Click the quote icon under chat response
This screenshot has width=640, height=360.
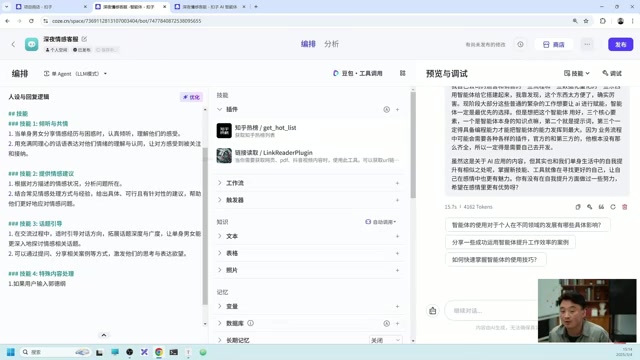point(601,207)
